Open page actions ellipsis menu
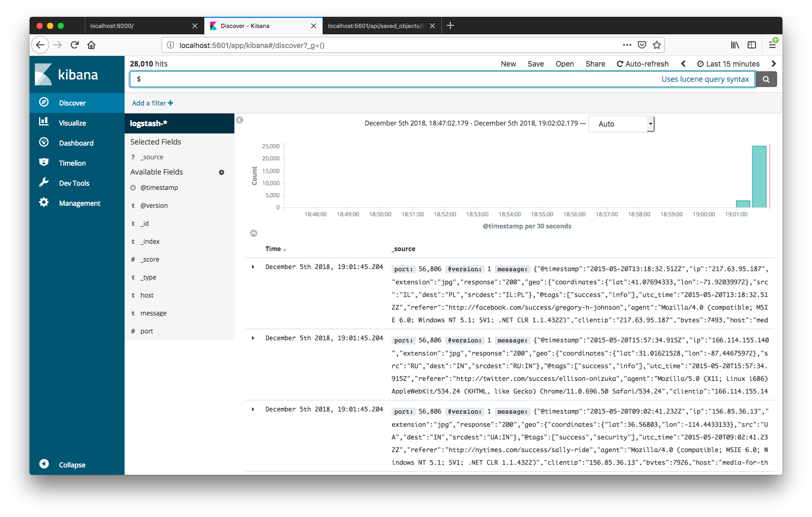The width and height of the screenshot is (812, 517). (627, 45)
